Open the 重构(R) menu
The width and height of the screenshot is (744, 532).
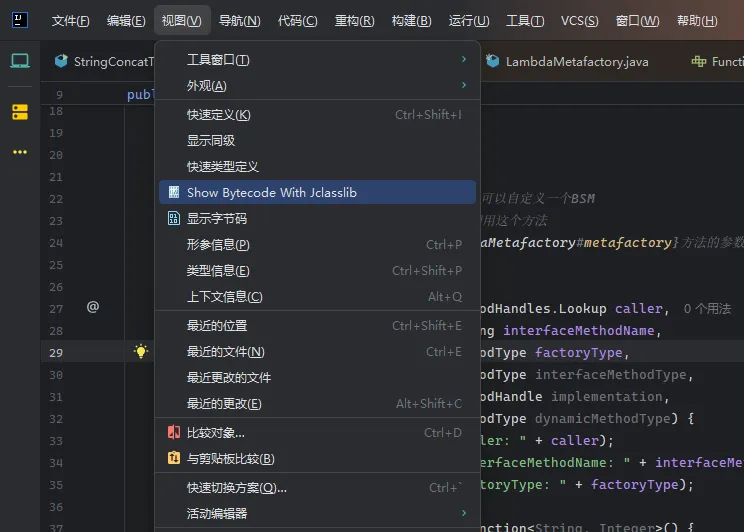(354, 20)
